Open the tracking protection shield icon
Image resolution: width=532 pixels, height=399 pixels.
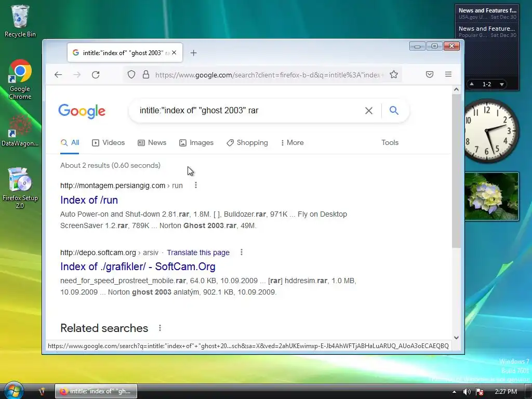pos(131,74)
